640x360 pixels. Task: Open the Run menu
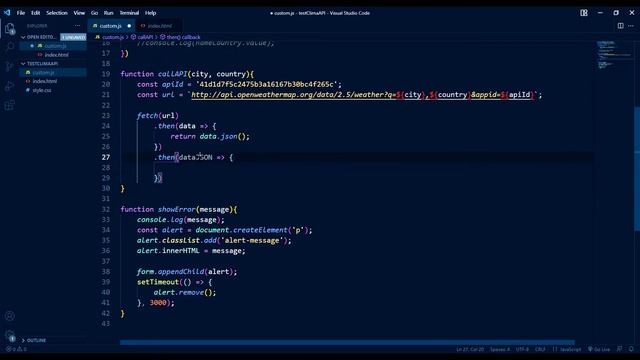point(108,13)
